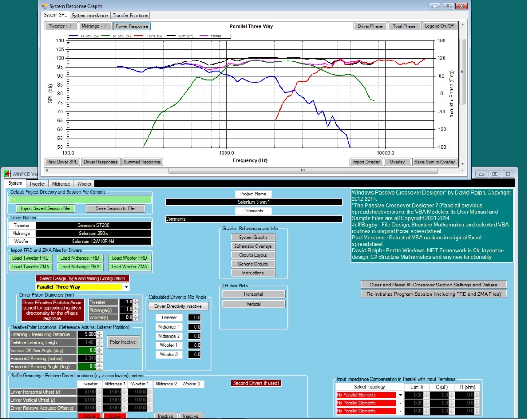
Task: Click Clear and Reset All Crossover Section Settings
Action: (434, 285)
